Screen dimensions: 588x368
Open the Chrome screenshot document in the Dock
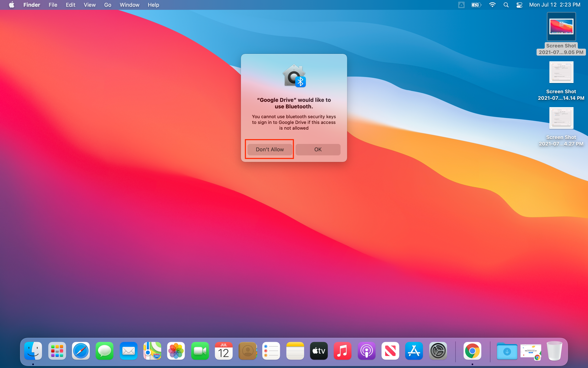(531, 352)
